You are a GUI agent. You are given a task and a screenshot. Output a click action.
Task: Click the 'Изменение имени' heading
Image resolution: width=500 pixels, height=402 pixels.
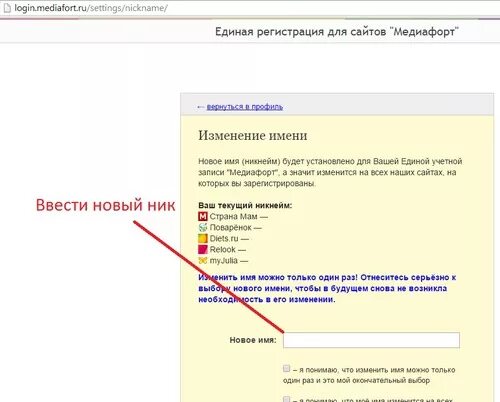click(x=253, y=135)
